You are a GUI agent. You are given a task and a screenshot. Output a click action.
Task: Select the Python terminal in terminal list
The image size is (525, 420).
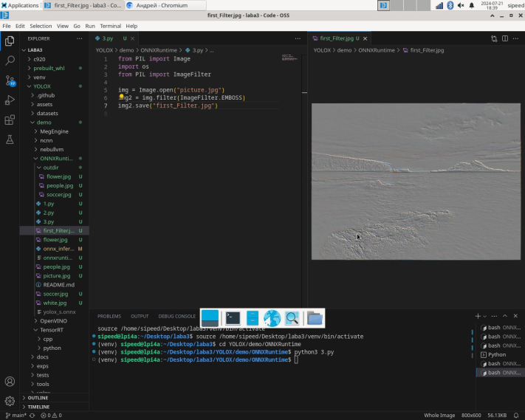[x=496, y=354]
